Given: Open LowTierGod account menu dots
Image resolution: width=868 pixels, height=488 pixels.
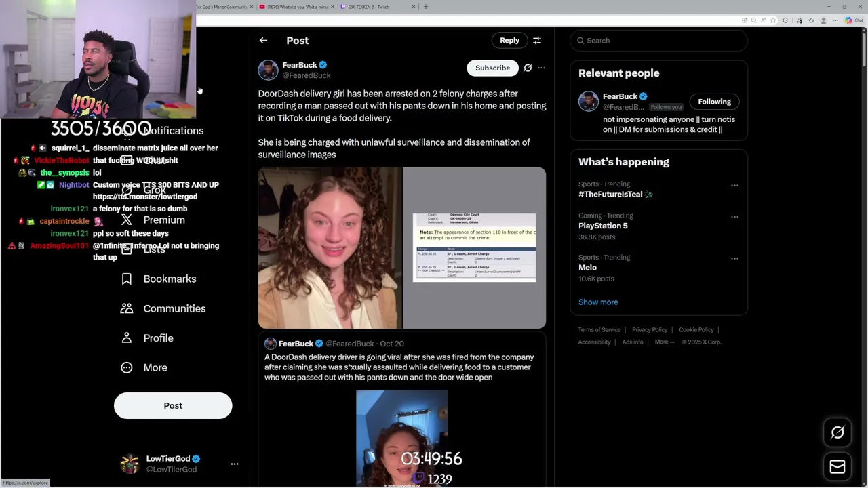Looking at the screenshot, I should point(235,464).
